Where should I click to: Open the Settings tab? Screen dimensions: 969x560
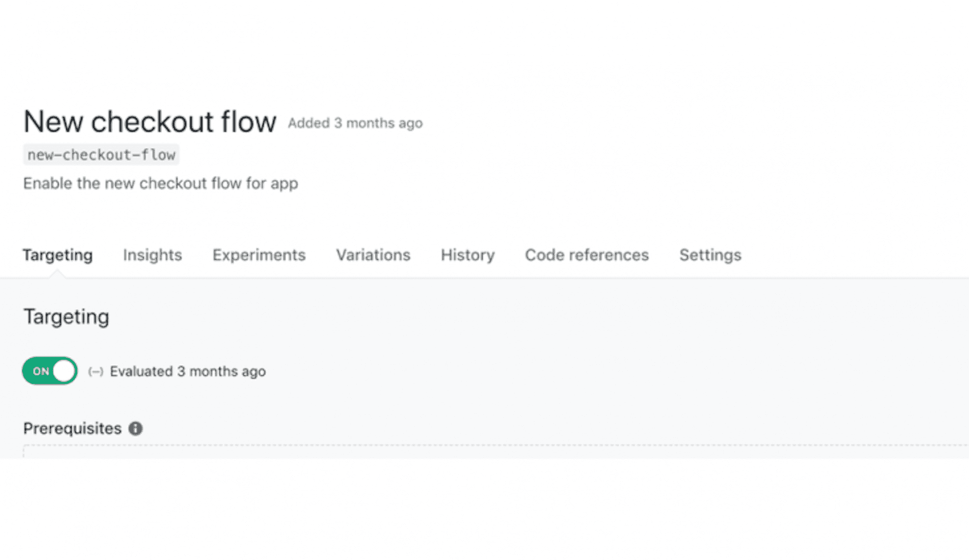click(x=710, y=255)
